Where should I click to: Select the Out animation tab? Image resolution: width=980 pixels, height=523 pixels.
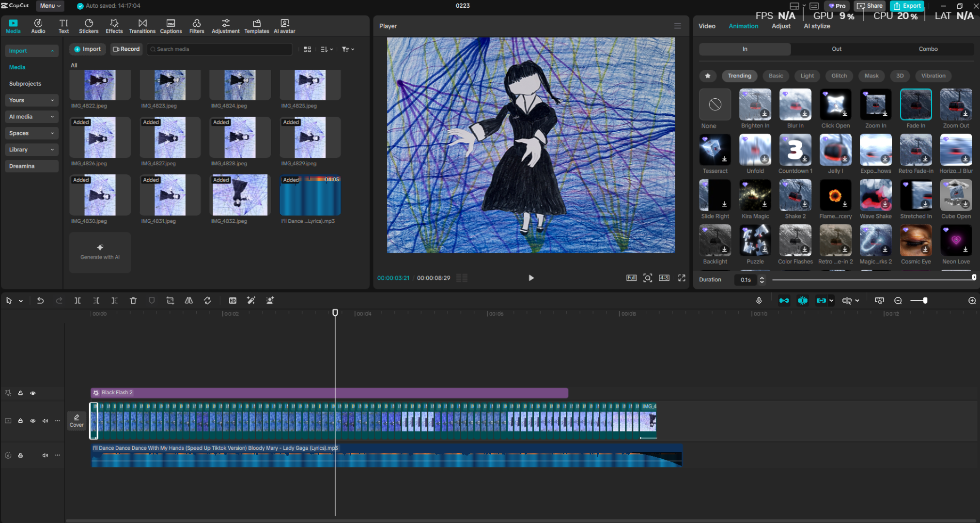click(x=837, y=49)
